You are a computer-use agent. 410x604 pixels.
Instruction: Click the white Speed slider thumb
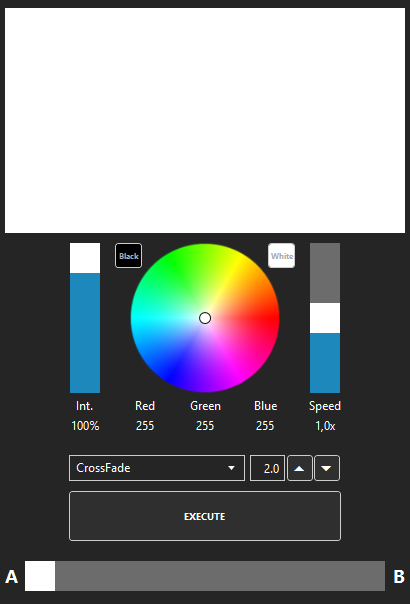325,318
